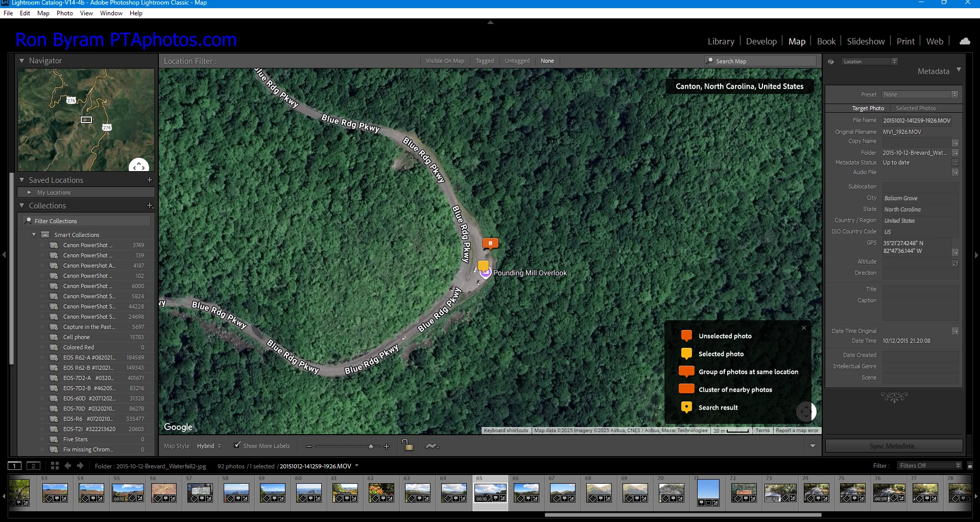Viewport: 980px width, 522px height.
Task: Collapse the Collections panel
Action: (21, 205)
